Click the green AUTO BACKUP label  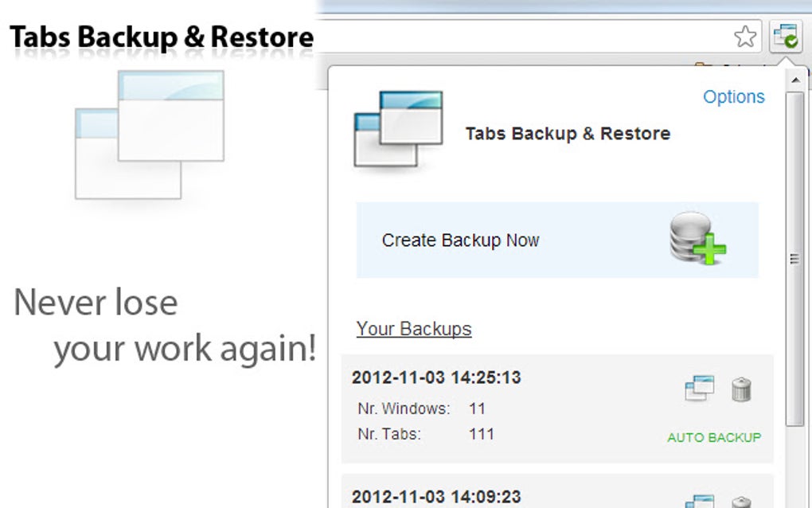pyautogui.click(x=713, y=437)
